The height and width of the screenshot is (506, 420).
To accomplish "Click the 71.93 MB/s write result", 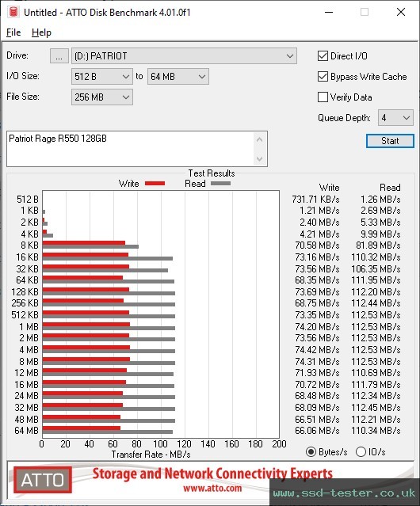I will pyautogui.click(x=317, y=373).
